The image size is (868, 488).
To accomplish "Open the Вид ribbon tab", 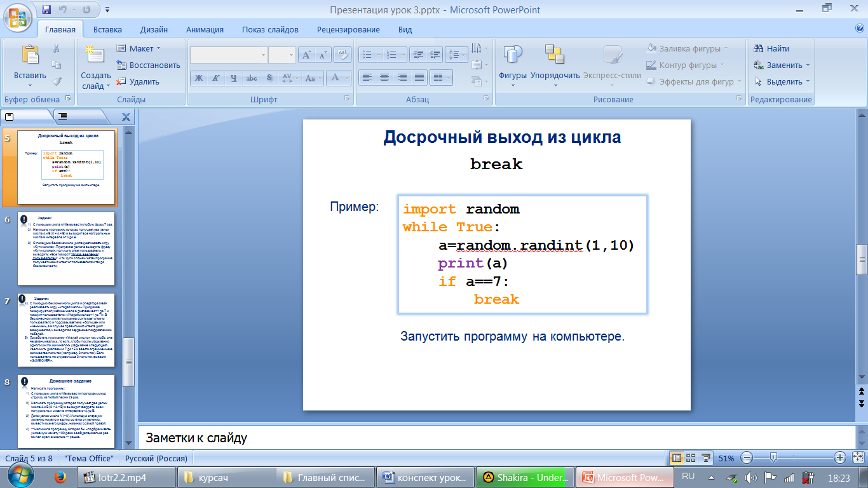I will [405, 29].
